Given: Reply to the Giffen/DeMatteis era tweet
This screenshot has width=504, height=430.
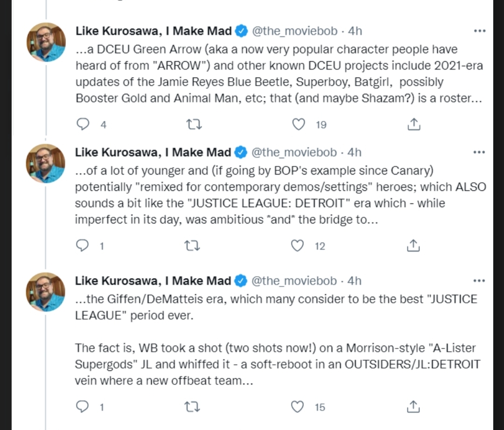Looking at the screenshot, I should [x=83, y=407].
